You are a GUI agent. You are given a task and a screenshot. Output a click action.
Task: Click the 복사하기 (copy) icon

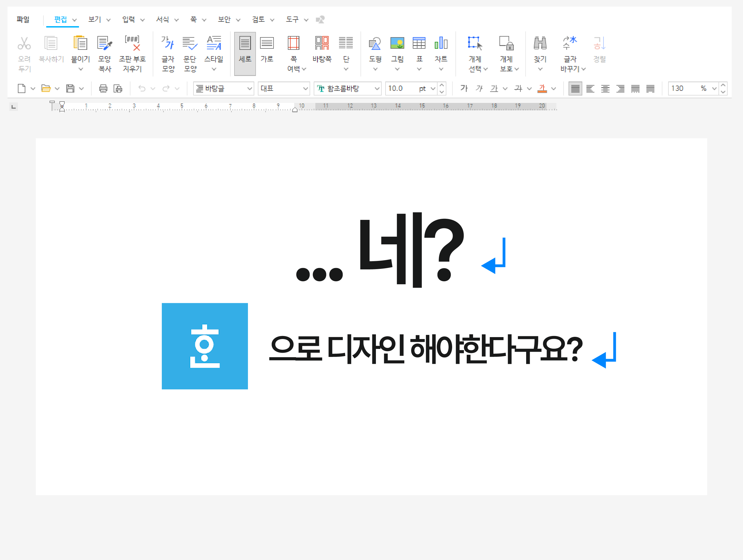pyautogui.click(x=51, y=43)
